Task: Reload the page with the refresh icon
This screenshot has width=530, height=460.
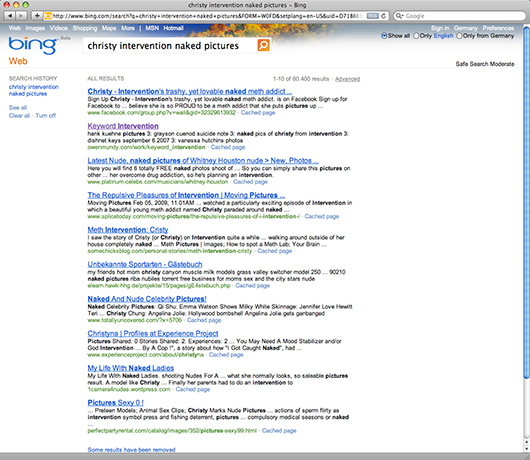Action: pyautogui.click(x=383, y=16)
